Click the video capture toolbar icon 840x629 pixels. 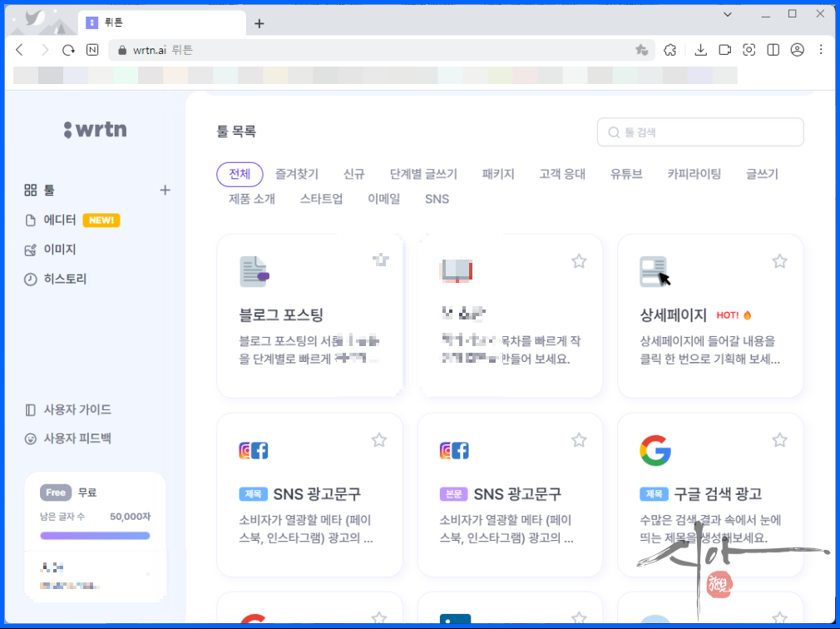pyautogui.click(x=725, y=50)
